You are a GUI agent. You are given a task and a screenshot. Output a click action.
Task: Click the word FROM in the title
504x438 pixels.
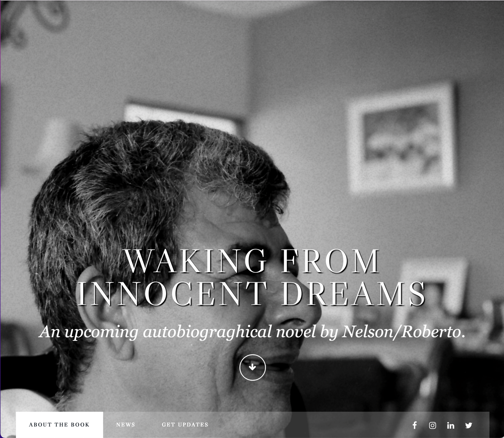point(330,261)
